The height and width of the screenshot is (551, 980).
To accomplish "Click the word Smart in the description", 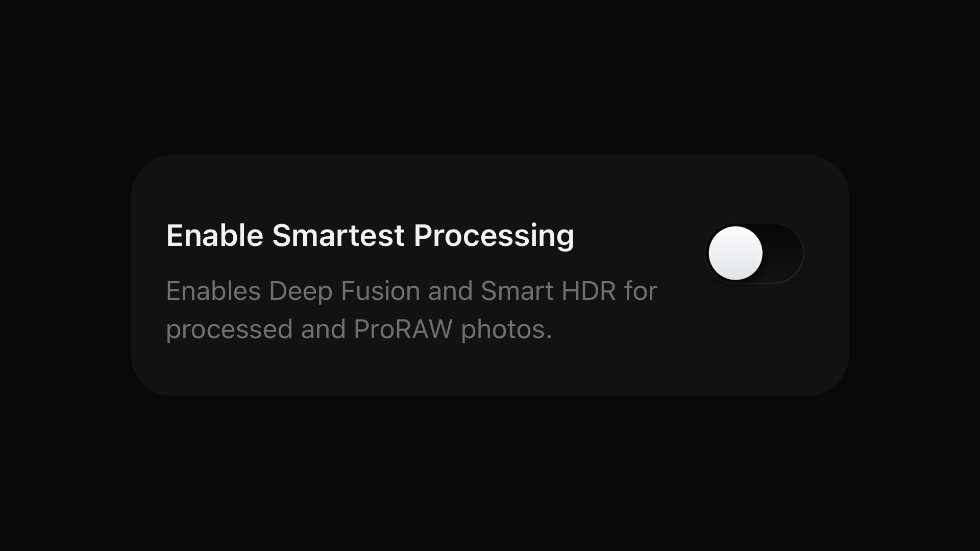I will pyautogui.click(x=517, y=291).
